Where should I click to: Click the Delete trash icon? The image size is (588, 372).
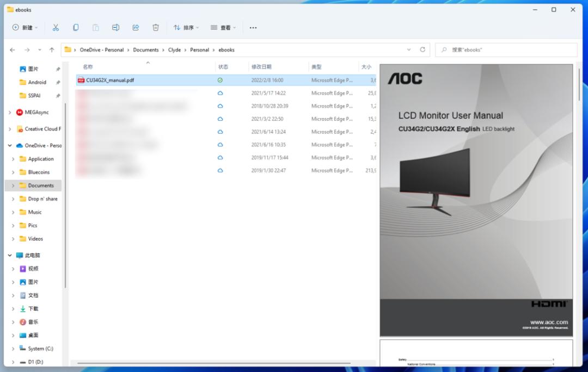[156, 27]
